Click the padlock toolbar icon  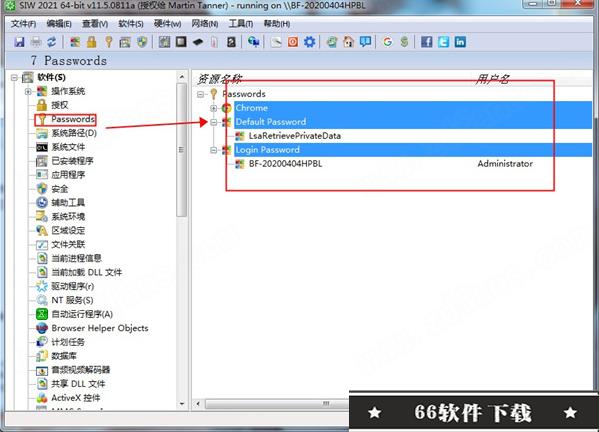tap(92, 42)
